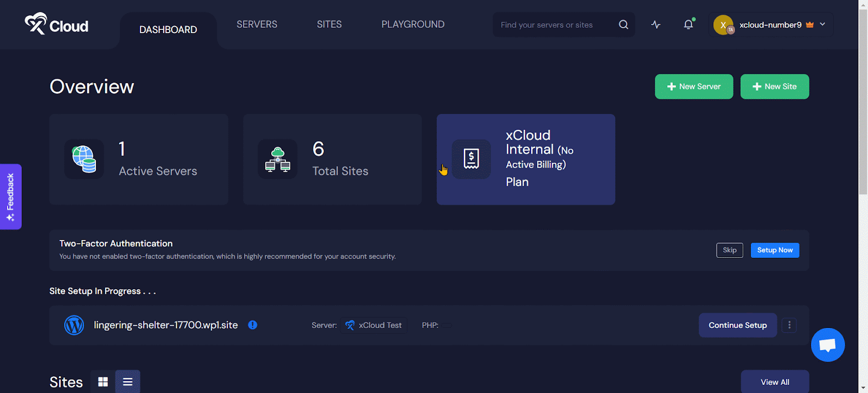Switch Sites to list view
The image size is (868, 393).
pos(127,382)
